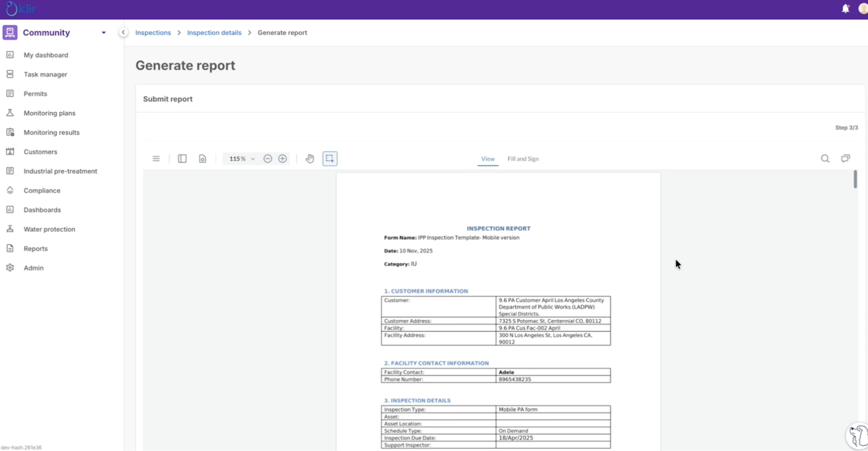Image resolution: width=868 pixels, height=451 pixels.
Task: Zoom out with the minus icon
Action: pos(267,159)
